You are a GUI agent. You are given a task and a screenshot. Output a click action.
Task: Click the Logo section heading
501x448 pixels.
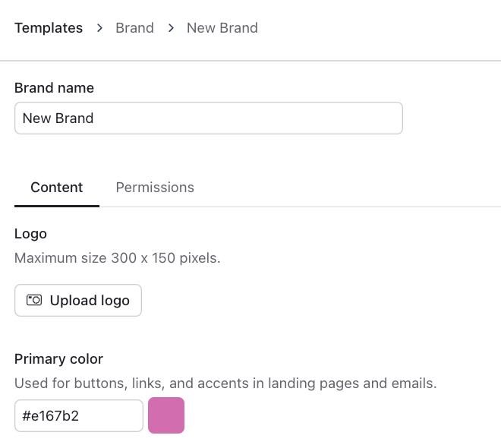tap(30, 233)
